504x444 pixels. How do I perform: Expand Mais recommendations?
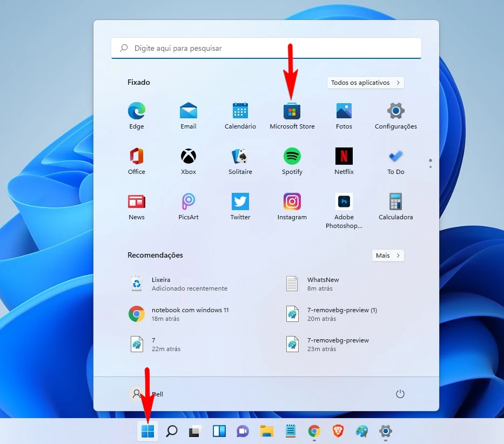[388, 255]
